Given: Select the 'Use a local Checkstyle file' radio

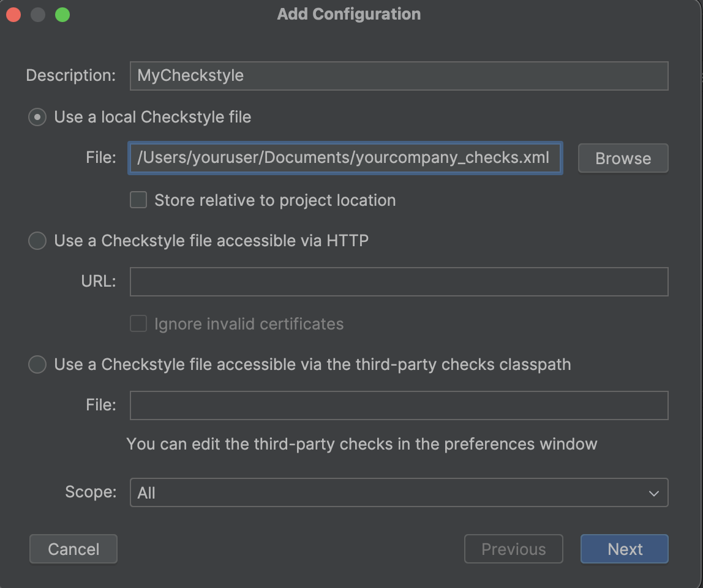Looking at the screenshot, I should tap(37, 117).
